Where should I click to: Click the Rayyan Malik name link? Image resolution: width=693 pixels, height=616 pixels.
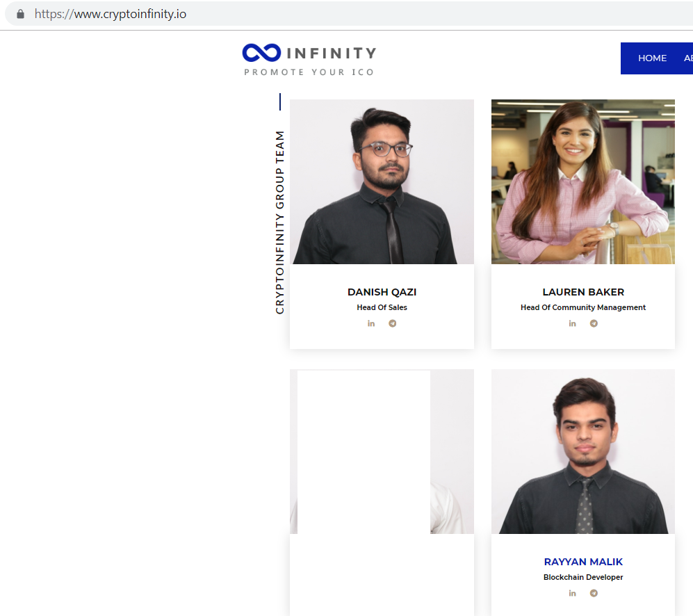pyautogui.click(x=583, y=562)
